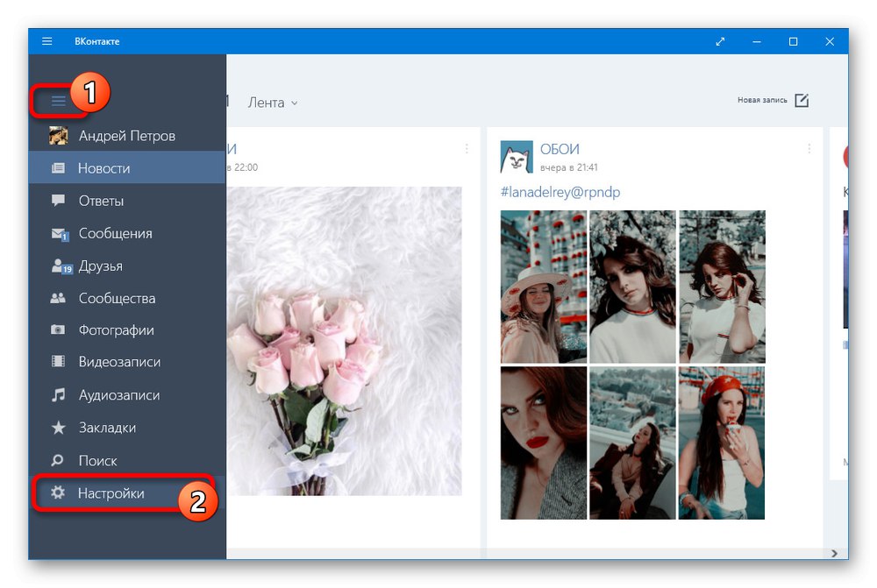Click the Новости newspaper icon
Image resolution: width=877 pixels, height=588 pixels.
pyautogui.click(x=58, y=167)
